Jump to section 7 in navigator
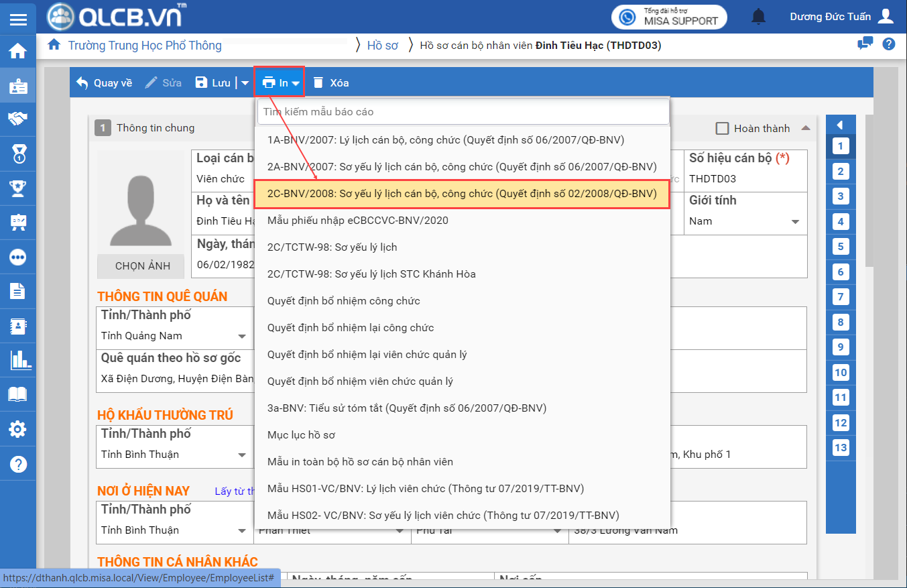The width and height of the screenshot is (907, 588). (x=840, y=297)
